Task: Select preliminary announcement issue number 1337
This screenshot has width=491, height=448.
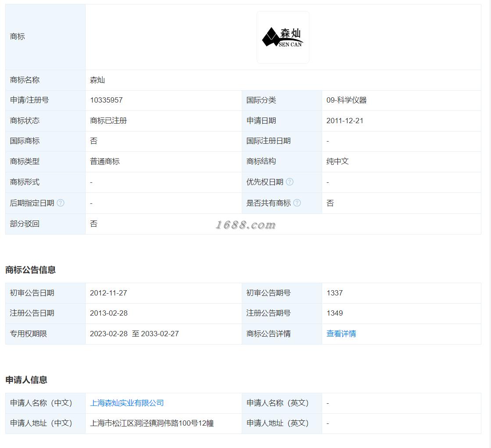Action: [335, 293]
